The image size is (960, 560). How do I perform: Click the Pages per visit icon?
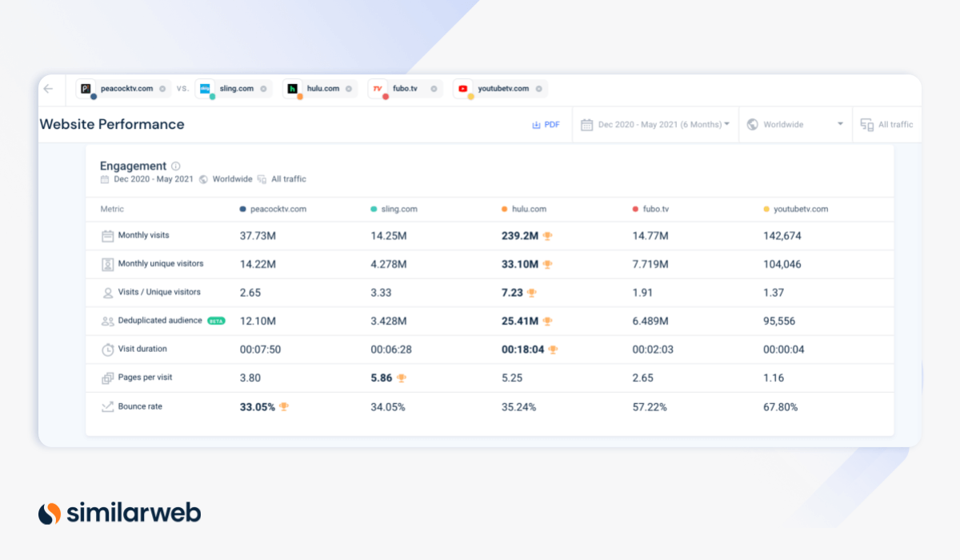click(107, 378)
